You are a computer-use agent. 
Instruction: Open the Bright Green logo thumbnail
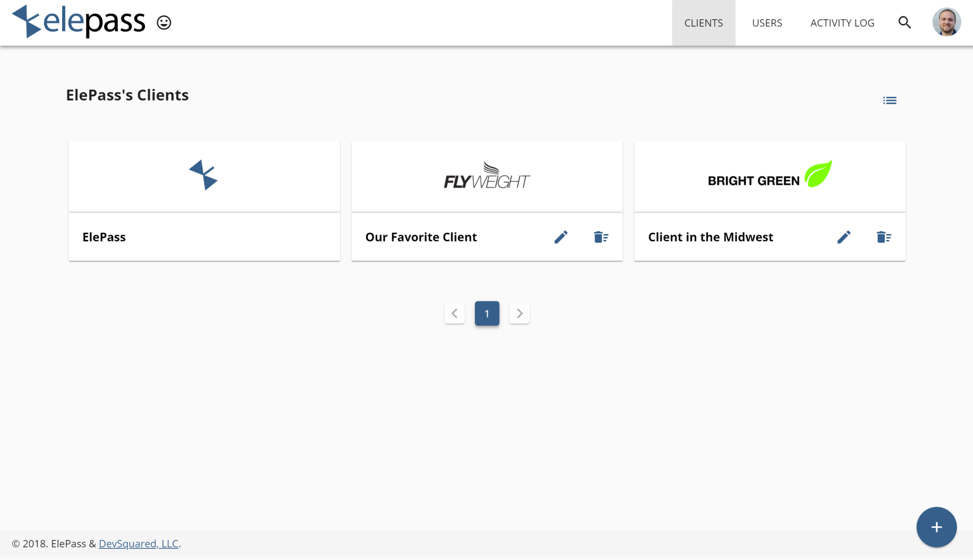pos(769,176)
